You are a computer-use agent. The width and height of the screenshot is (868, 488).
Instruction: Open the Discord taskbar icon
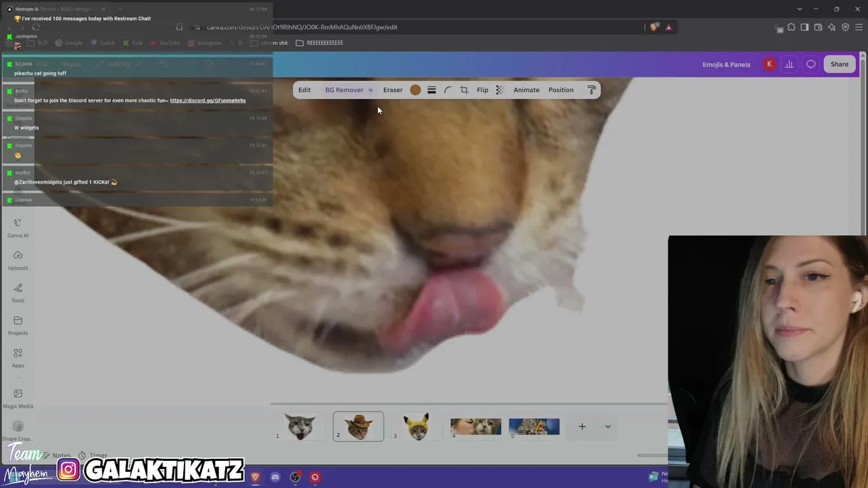[x=275, y=477]
